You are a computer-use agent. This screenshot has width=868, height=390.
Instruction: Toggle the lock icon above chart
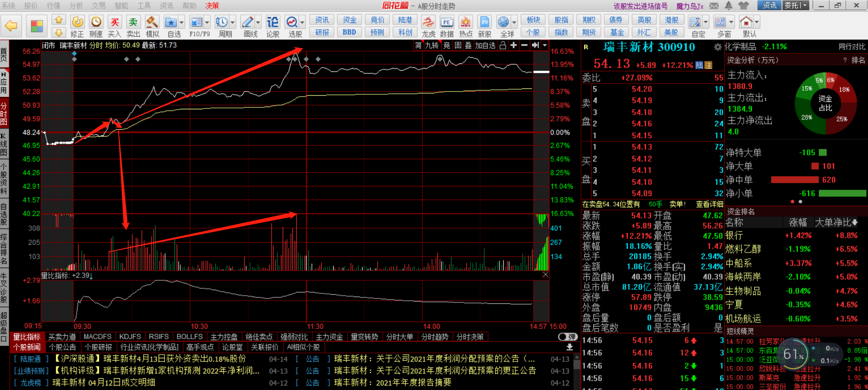click(503, 45)
